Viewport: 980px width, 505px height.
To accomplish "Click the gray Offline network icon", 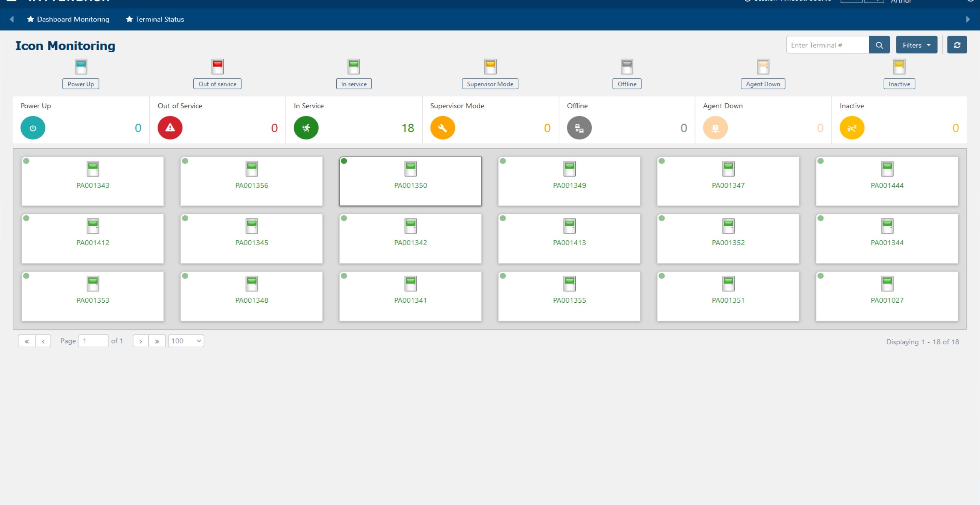I will (579, 128).
